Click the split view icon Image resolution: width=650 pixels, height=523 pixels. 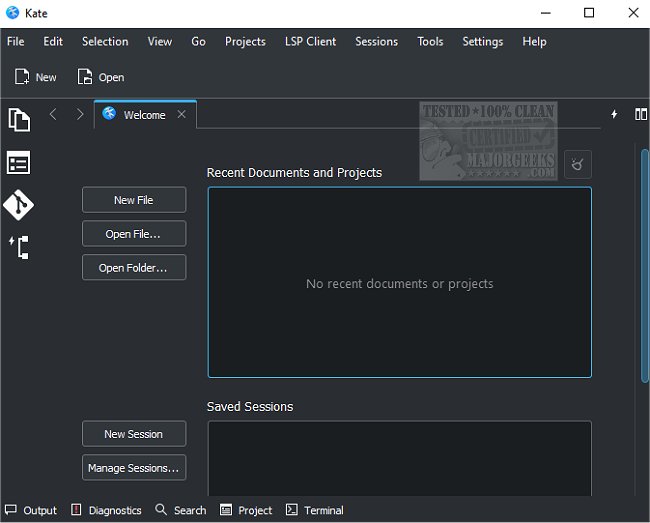(x=641, y=115)
